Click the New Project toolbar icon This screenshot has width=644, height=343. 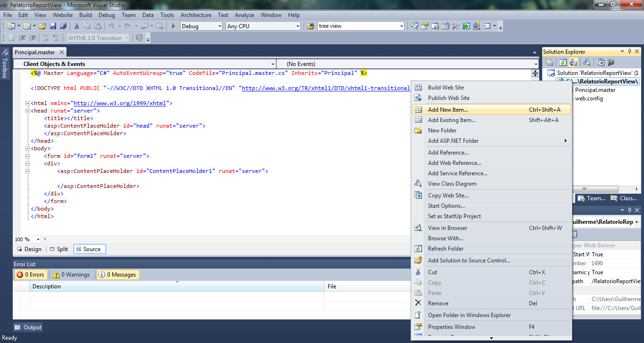pos(11,26)
